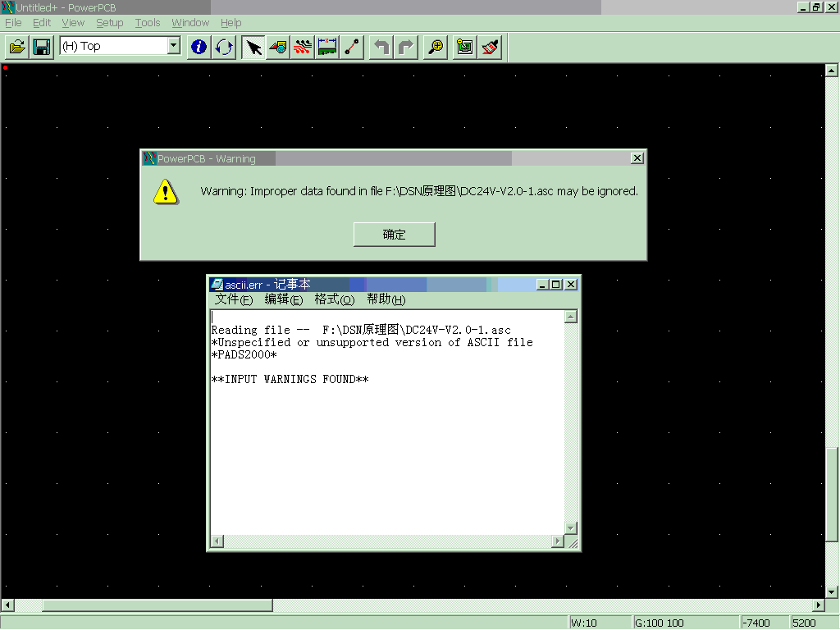Click Notepad vertical scrollbar down arrow

571,528
